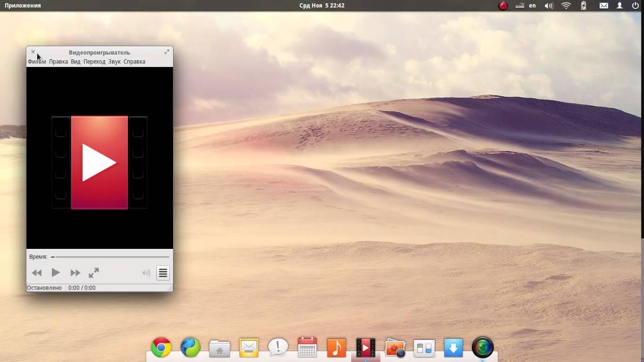Open the Справка menu
Image resolution: width=644 pixels, height=362 pixels.
click(134, 62)
